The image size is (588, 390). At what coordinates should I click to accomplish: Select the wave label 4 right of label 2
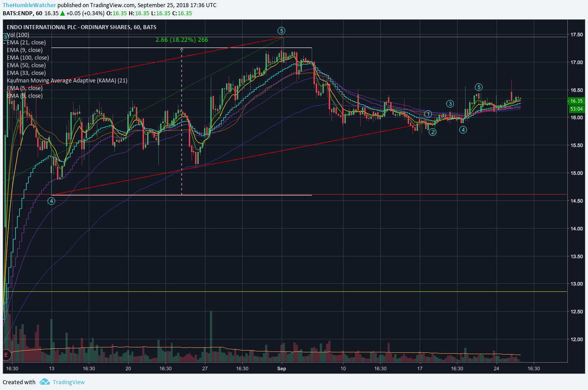coord(463,130)
